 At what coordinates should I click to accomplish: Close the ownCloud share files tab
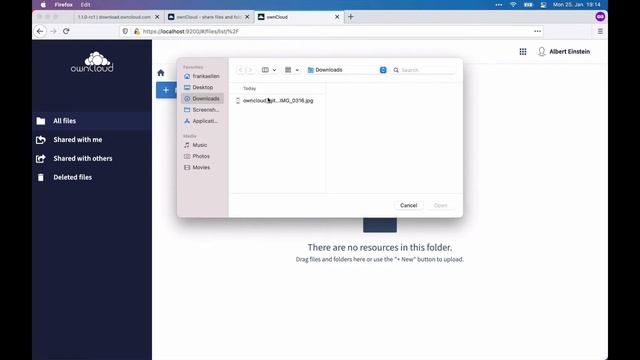click(247, 17)
